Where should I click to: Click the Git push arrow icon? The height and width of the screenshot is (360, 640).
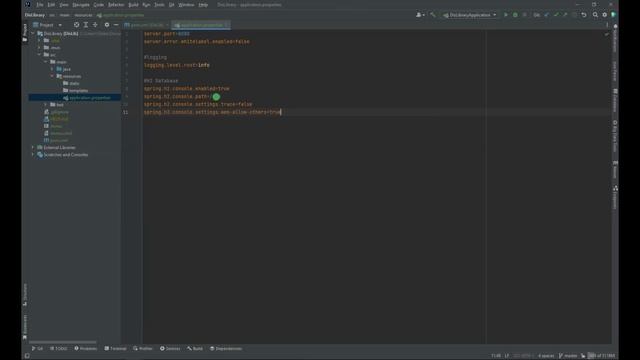click(x=565, y=15)
